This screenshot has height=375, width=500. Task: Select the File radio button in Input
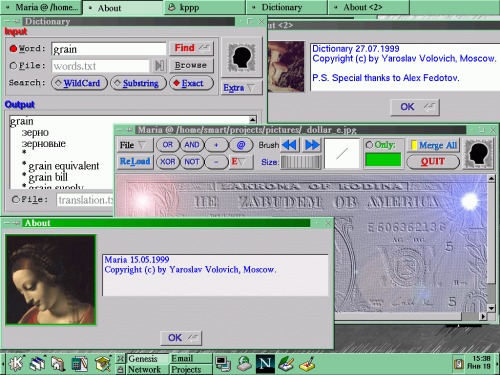click(13, 66)
